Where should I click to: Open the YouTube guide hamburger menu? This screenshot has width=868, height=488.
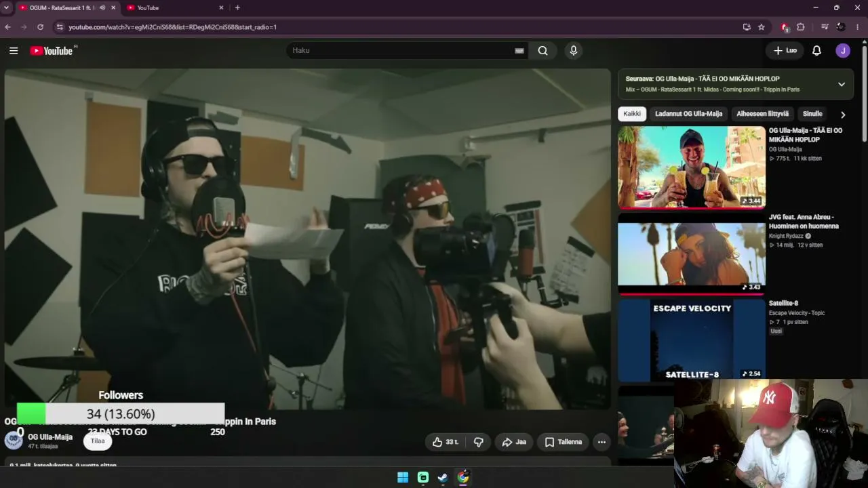14,51
